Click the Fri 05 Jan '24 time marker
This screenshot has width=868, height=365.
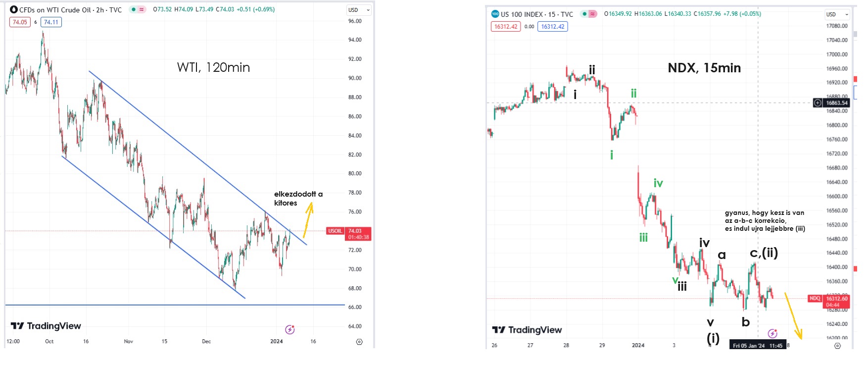758,346
